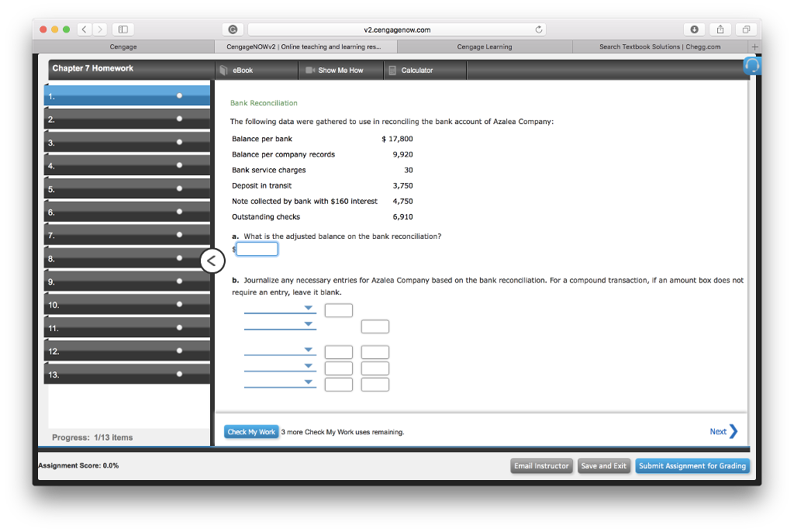Open the eBook resource

257,71
